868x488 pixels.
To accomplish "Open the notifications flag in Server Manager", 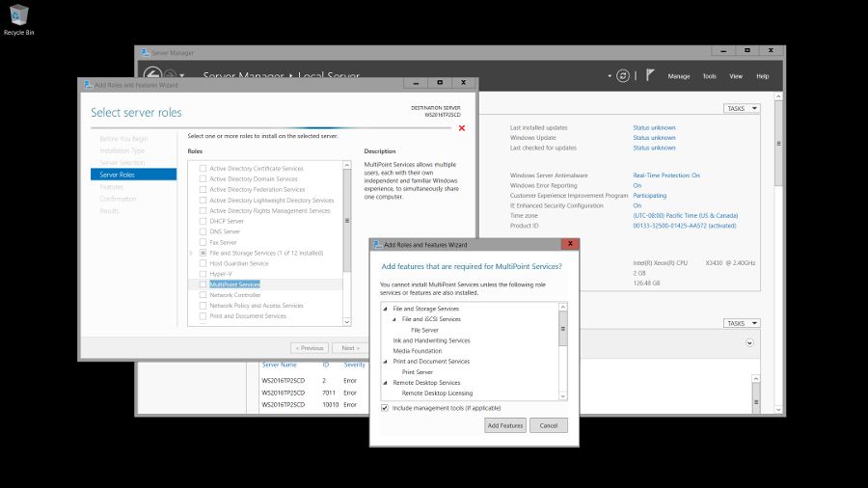I will coord(650,75).
